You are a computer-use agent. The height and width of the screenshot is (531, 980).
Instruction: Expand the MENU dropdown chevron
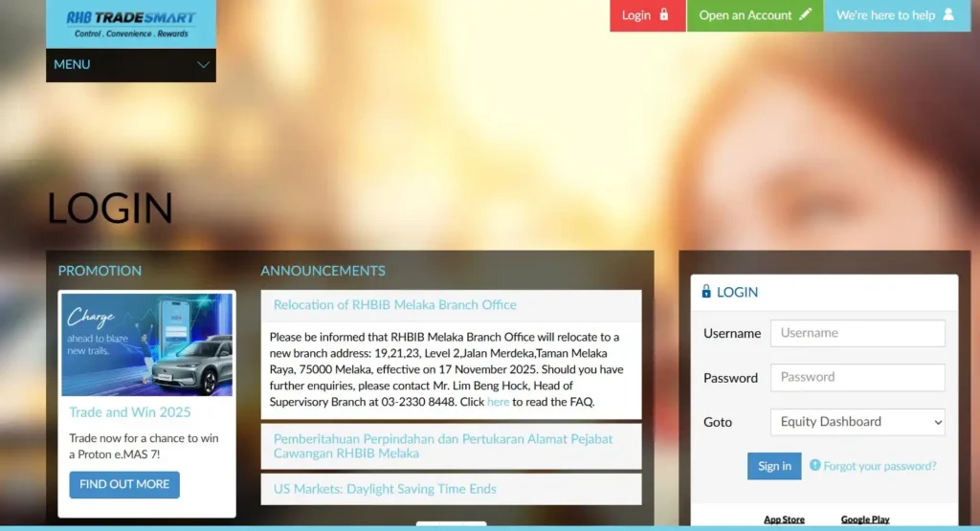(x=203, y=65)
